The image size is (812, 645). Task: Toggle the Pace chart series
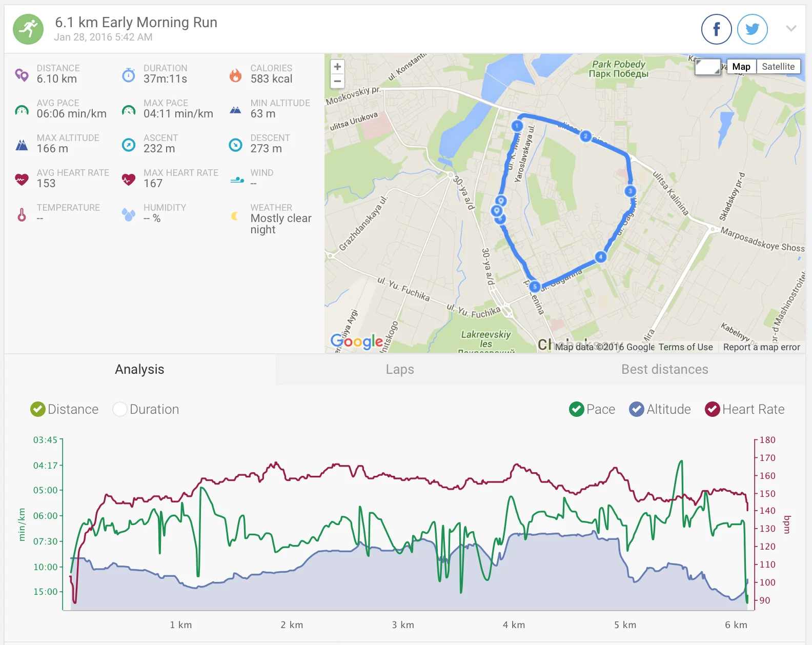(x=577, y=409)
